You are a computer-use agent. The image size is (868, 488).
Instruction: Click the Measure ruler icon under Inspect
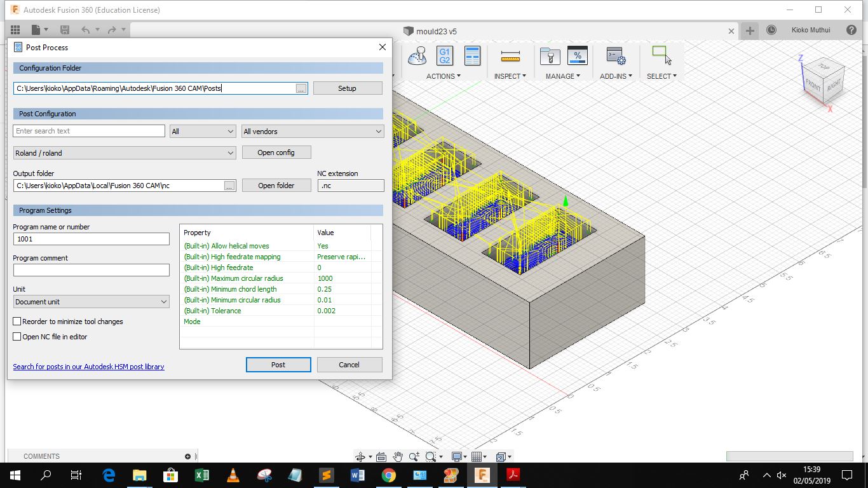pos(510,57)
